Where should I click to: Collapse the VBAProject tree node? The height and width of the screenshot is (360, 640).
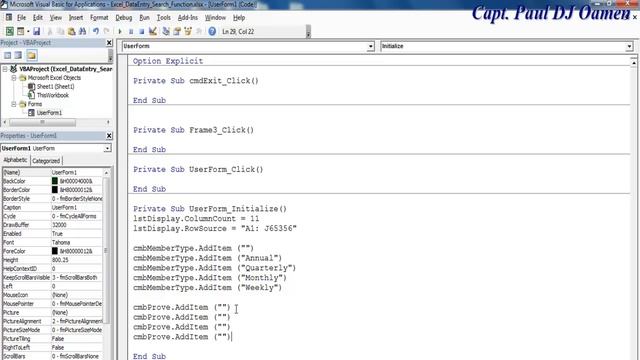(x=5, y=69)
